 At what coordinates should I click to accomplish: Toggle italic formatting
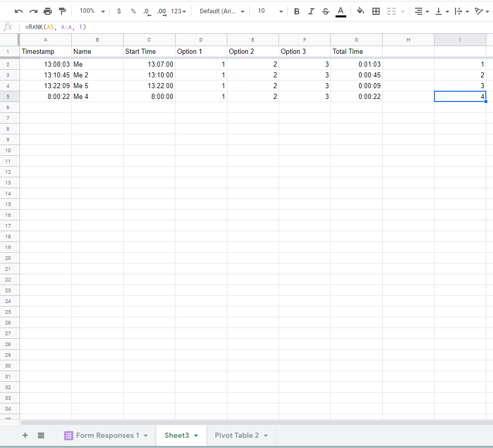tap(312, 11)
